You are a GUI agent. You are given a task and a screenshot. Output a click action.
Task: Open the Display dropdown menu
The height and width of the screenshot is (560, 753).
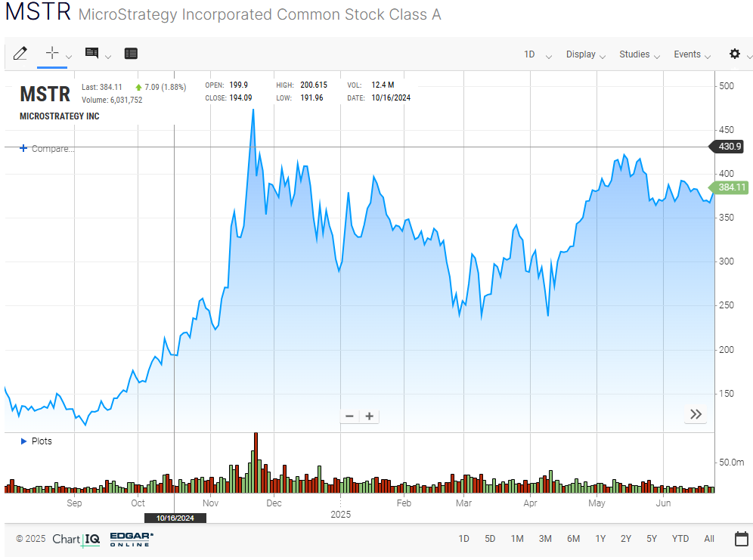click(x=585, y=54)
